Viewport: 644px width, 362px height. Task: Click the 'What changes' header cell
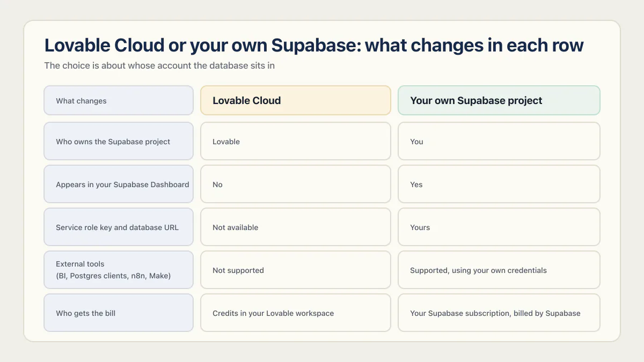pyautogui.click(x=119, y=100)
